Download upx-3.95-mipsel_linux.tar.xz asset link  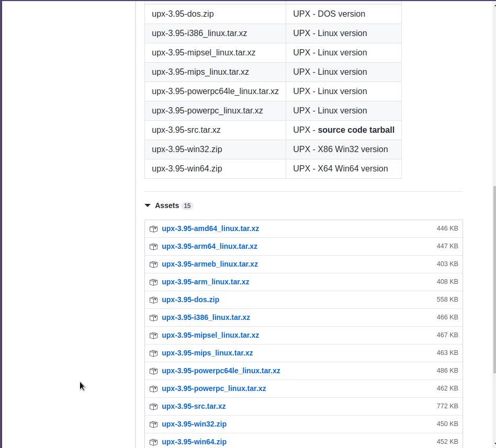pyautogui.click(x=210, y=335)
